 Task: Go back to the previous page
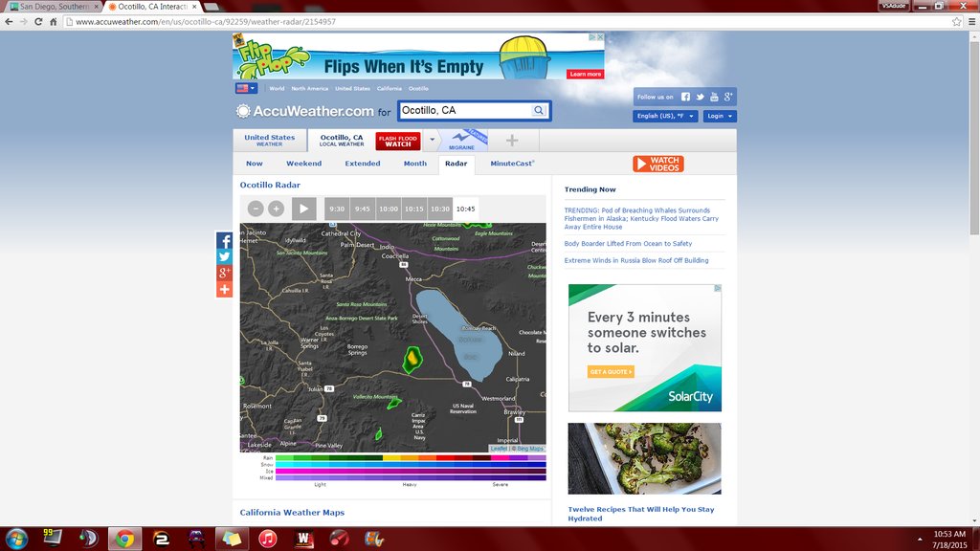coord(9,22)
